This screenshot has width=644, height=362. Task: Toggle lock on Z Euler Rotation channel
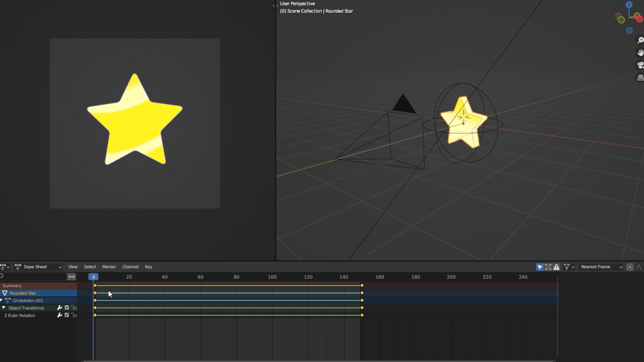(x=74, y=315)
